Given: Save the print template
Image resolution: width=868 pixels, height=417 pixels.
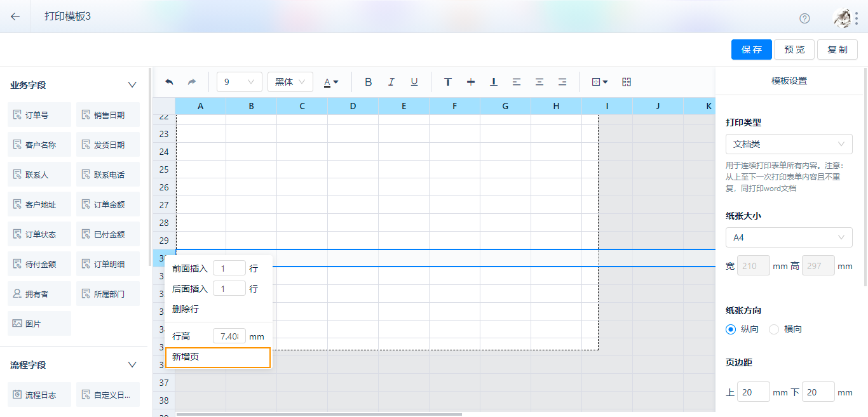Looking at the screenshot, I should coord(752,50).
